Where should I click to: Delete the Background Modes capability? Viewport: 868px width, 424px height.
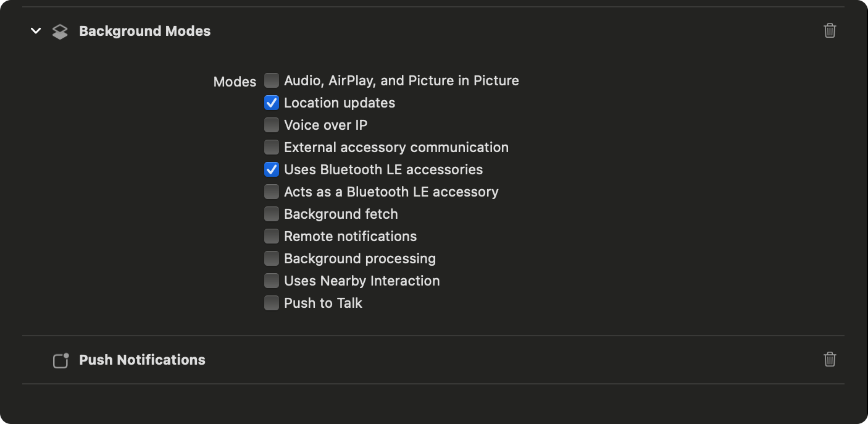[x=830, y=30]
